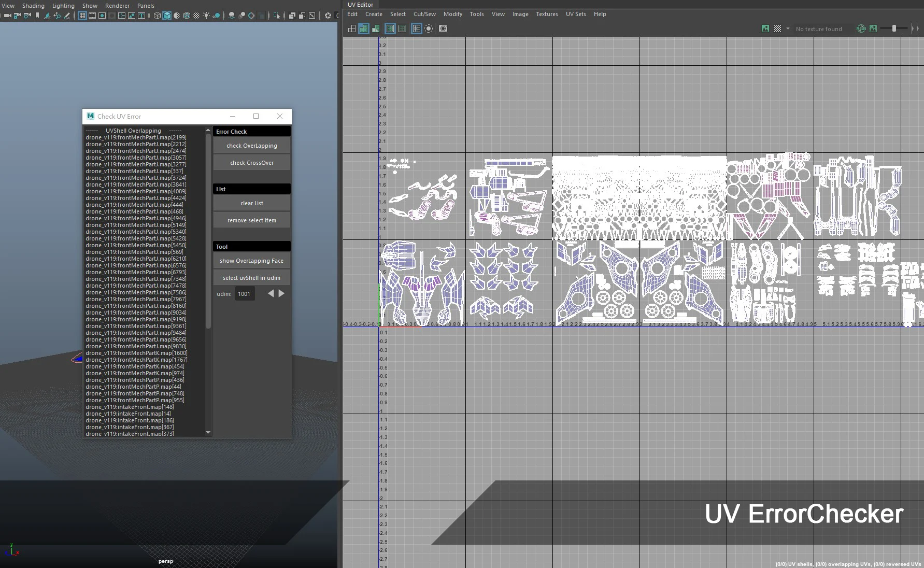Open the checker map options dropdown arrow
This screenshot has height=568, width=924.
[788, 29]
